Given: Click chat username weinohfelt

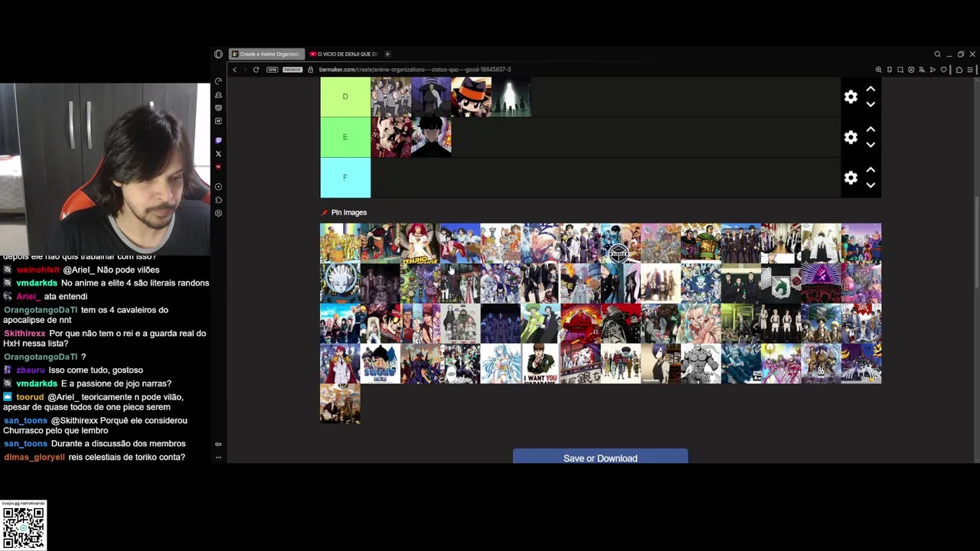Looking at the screenshot, I should point(38,270).
